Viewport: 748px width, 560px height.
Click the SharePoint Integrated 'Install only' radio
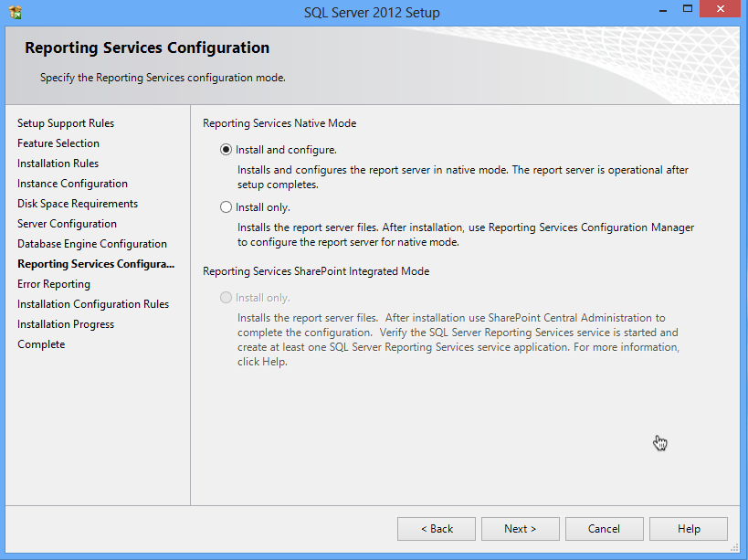click(227, 298)
